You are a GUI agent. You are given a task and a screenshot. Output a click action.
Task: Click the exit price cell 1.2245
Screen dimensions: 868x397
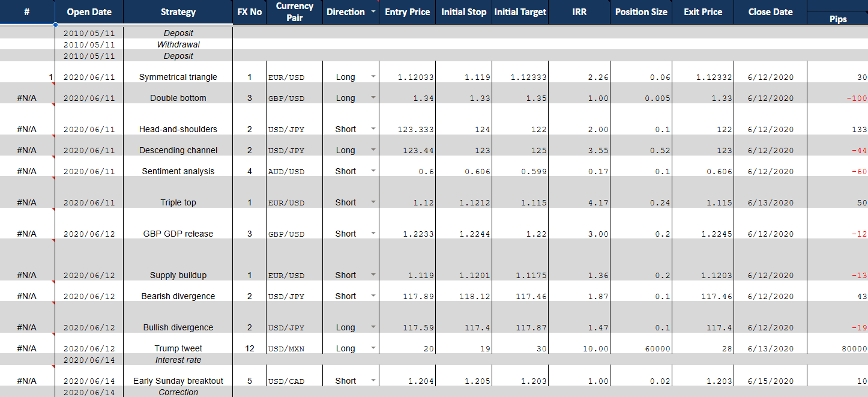(x=703, y=223)
